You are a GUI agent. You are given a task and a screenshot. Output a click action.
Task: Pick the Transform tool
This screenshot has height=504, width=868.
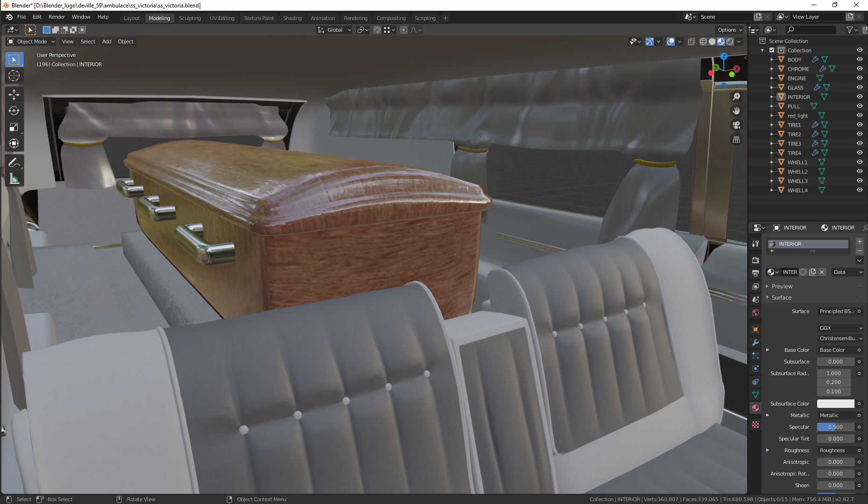coord(14,144)
